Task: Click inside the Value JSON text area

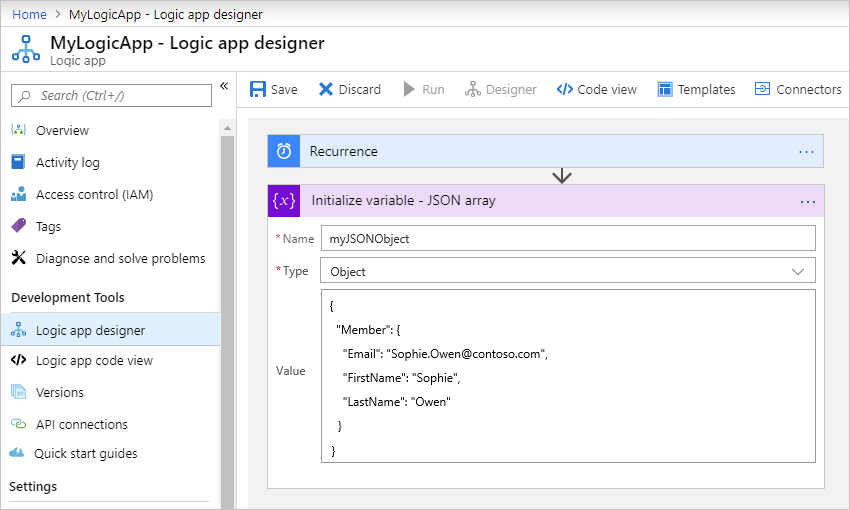Action: [x=568, y=376]
